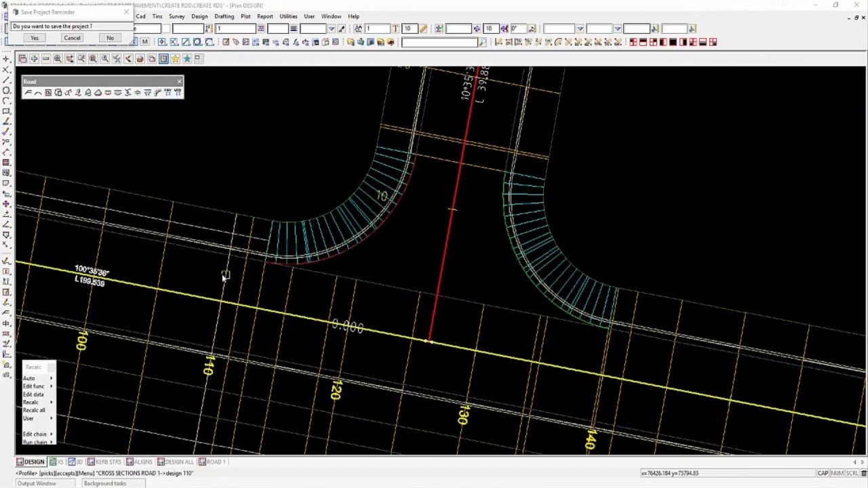Open the Design menu
This screenshot has height=488, width=868.
click(199, 16)
